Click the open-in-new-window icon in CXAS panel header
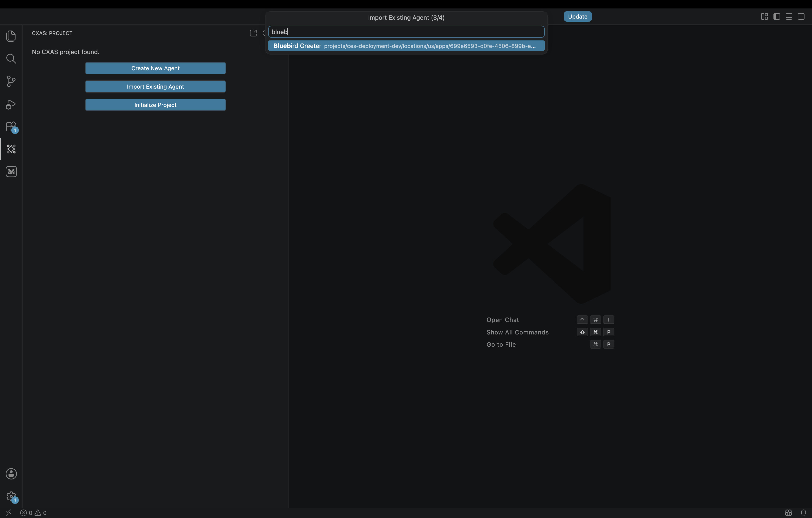The image size is (812, 518). [x=253, y=33]
